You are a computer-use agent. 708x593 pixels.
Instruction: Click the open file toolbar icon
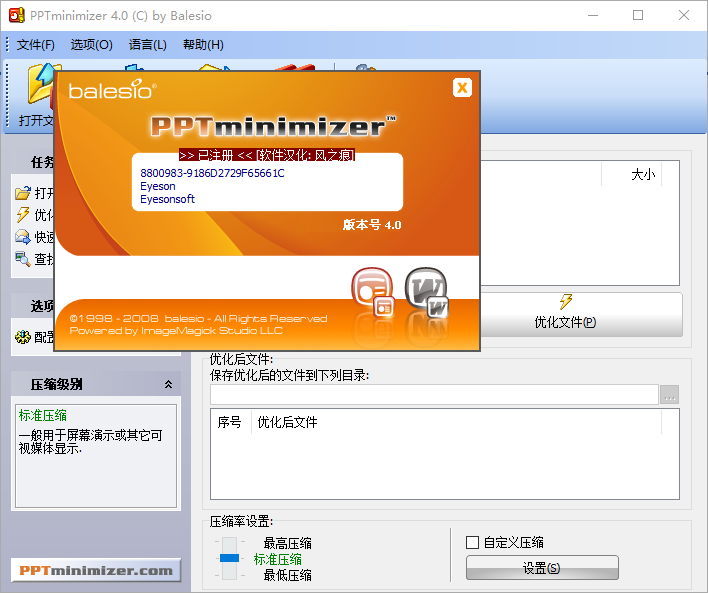point(40,86)
